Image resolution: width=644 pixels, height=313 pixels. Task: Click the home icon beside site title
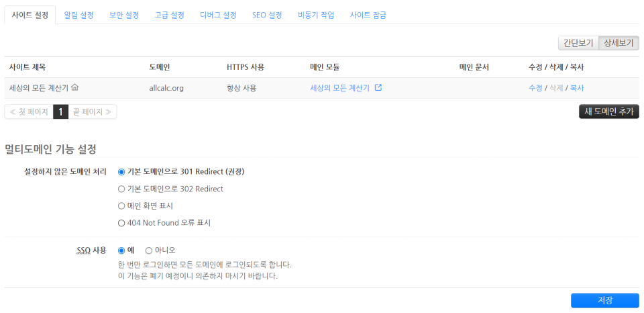click(x=75, y=87)
